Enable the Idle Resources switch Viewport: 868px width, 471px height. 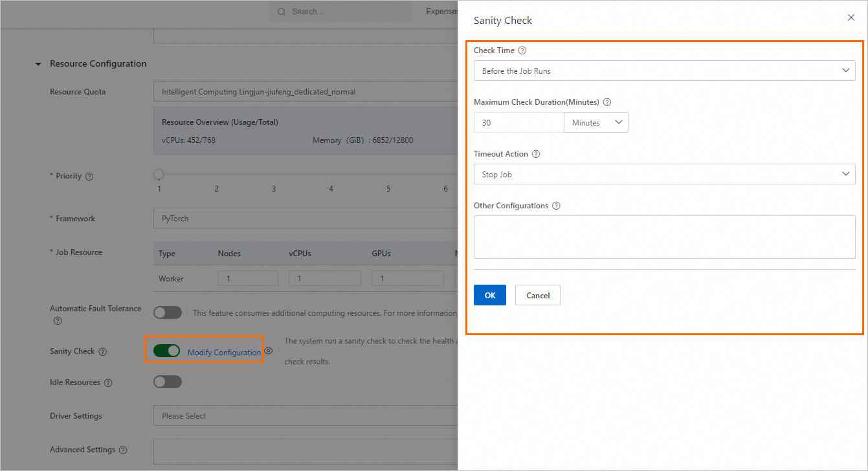coord(168,382)
